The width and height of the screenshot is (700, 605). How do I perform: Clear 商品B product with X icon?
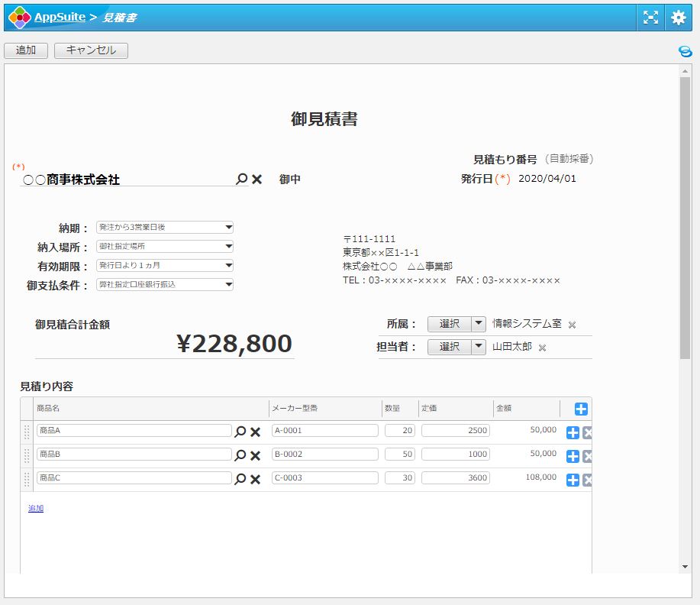click(256, 456)
